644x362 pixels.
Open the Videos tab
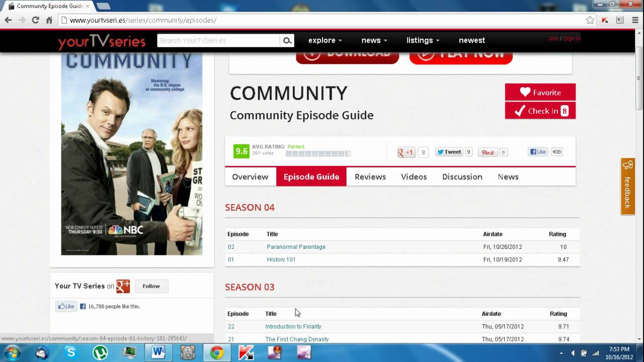point(414,176)
